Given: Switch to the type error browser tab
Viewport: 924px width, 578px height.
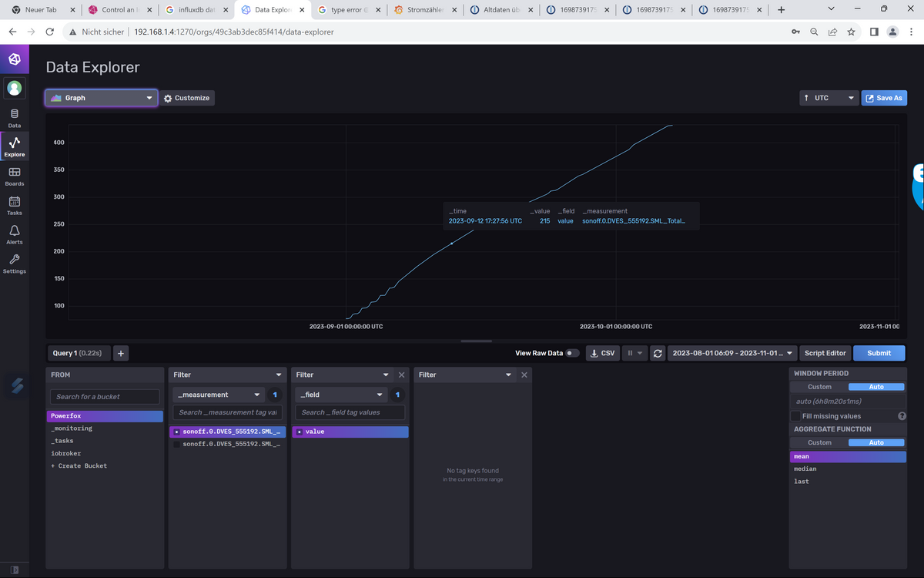Looking at the screenshot, I should [x=349, y=10].
